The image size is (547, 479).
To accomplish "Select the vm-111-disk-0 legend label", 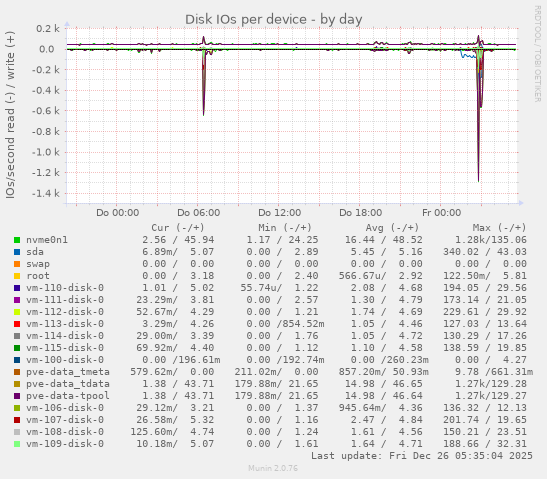I will (x=65, y=300).
